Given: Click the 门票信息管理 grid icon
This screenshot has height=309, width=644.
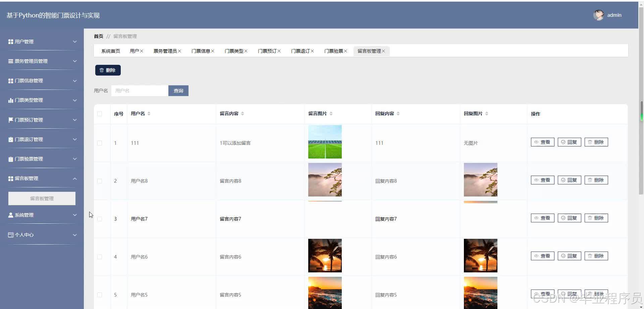Looking at the screenshot, I should click(x=11, y=81).
